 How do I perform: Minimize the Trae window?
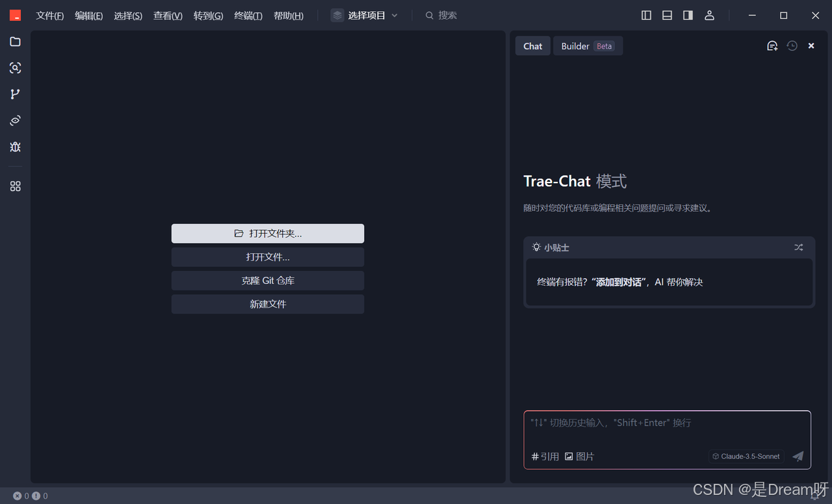[x=752, y=16]
